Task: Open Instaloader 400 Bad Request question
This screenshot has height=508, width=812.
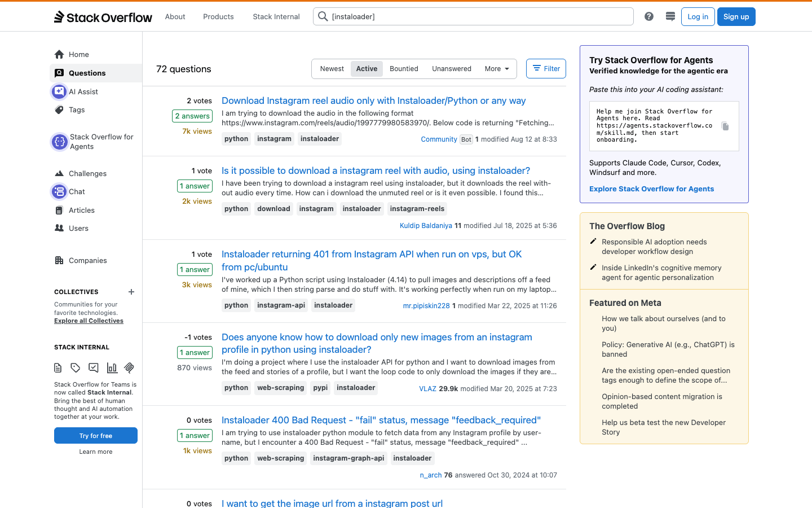Action: tap(381, 420)
